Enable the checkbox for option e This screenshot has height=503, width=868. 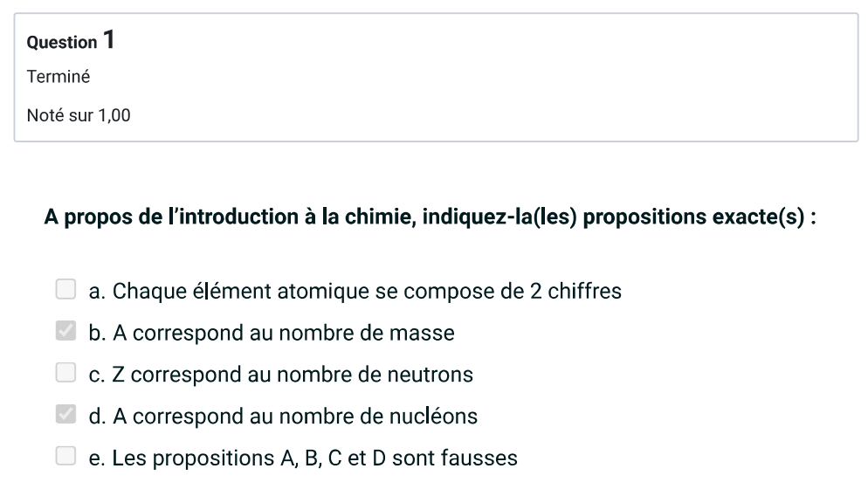coord(65,456)
